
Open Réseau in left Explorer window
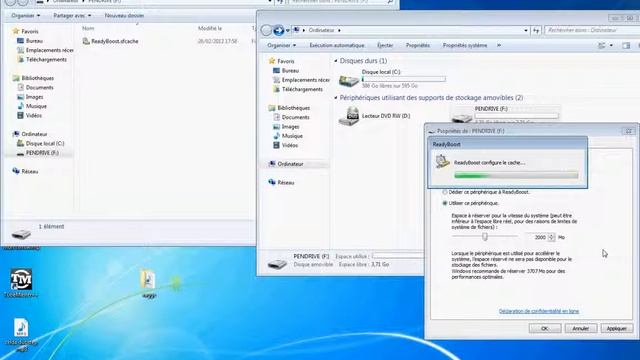(x=25, y=171)
